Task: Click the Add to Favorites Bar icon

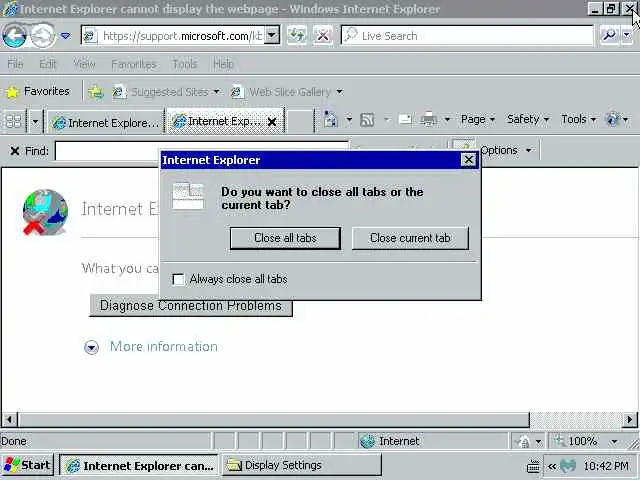Action: [x=96, y=92]
